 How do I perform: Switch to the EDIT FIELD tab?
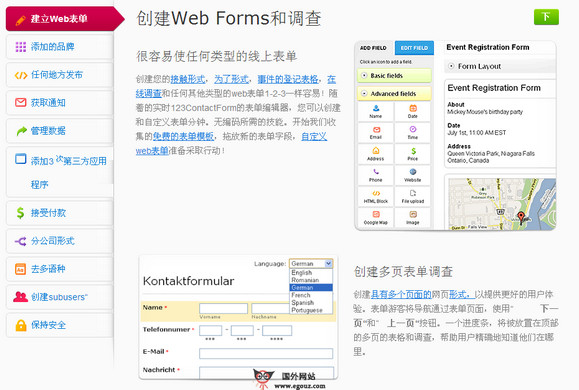click(x=414, y=48)
